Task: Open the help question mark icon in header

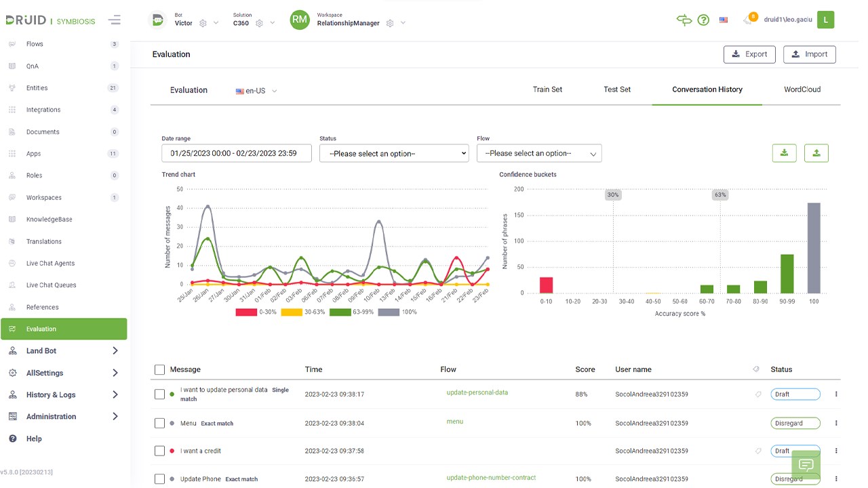Action: coord(703,20)
